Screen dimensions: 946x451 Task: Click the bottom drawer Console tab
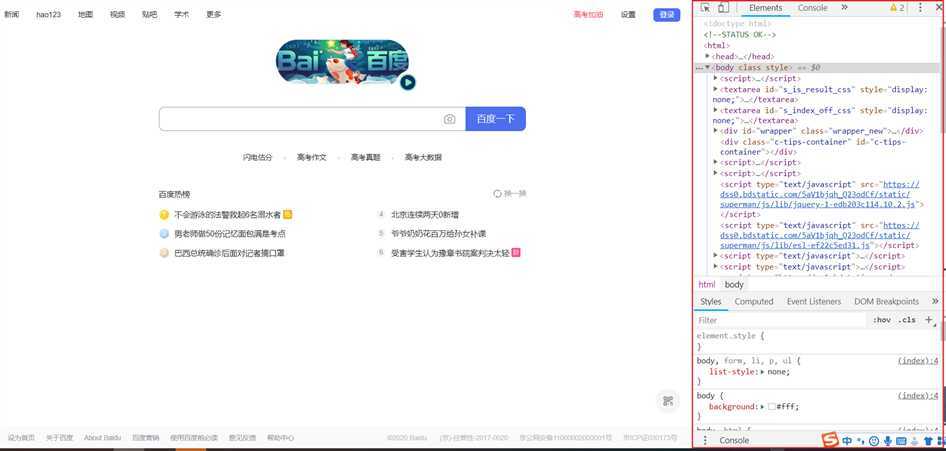(x=734, y=441)
